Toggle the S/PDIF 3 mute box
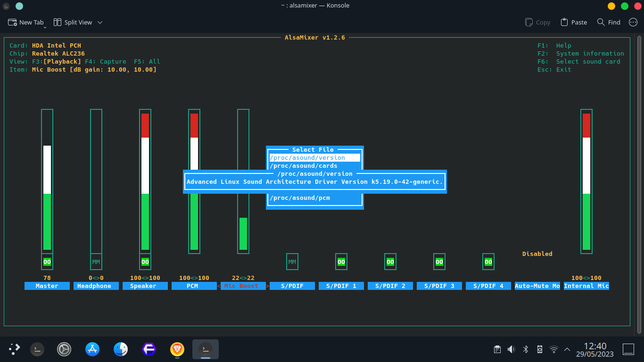The width and height of the screenshot is (644, 362). pos(439,262)
